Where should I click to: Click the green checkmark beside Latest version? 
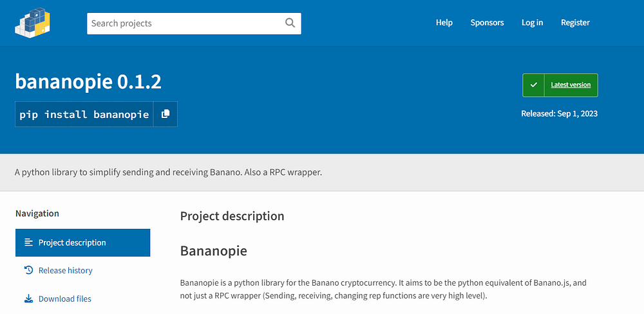[x=533, y=85]
